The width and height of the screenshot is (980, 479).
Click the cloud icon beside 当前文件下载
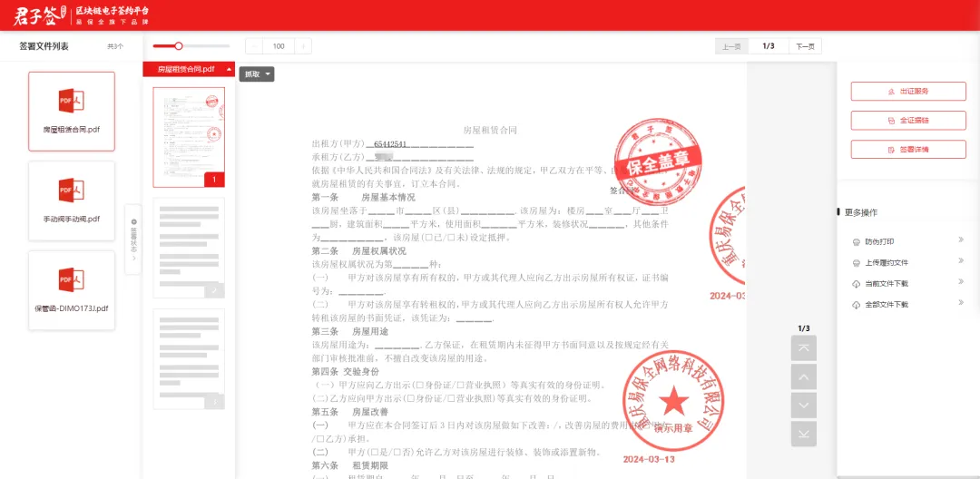coord(857,284)
